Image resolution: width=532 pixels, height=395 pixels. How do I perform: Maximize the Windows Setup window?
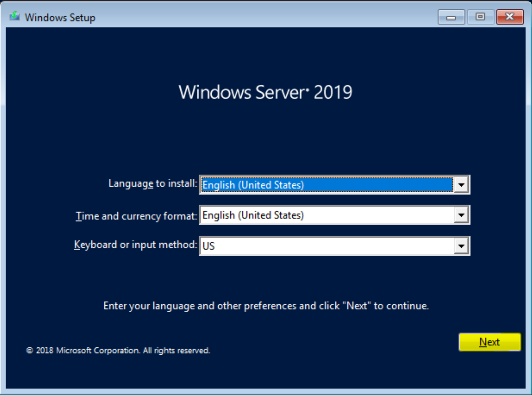pyautogui.click(x=480, y=17)
